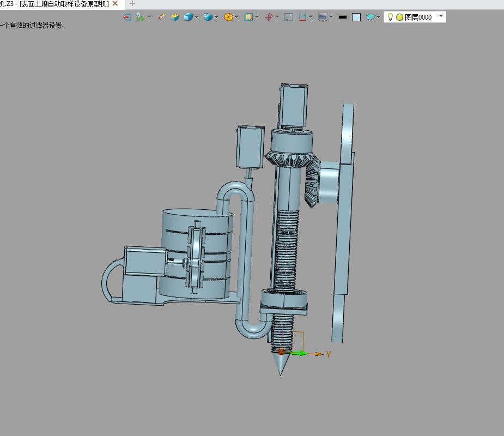Open dropdown next to view orientation cube
The height and width of the screenshot is (436, 504).
pos(216,17)
